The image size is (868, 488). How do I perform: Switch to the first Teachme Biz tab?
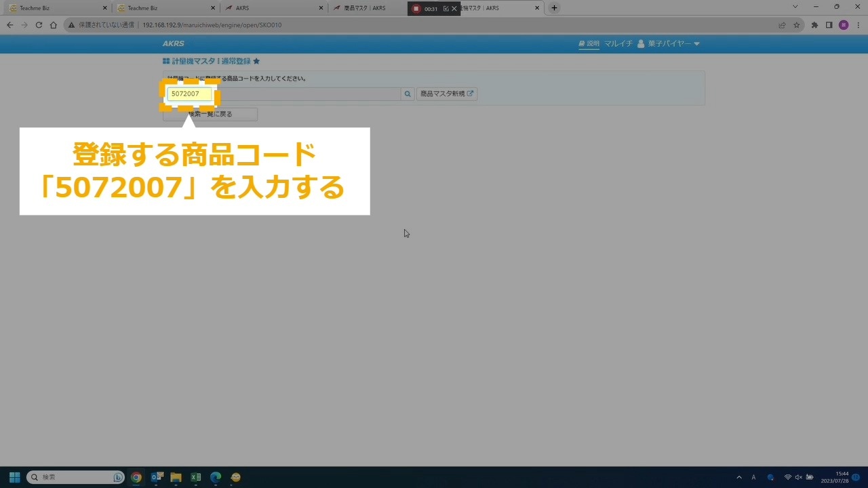click(x=54, y=8)
